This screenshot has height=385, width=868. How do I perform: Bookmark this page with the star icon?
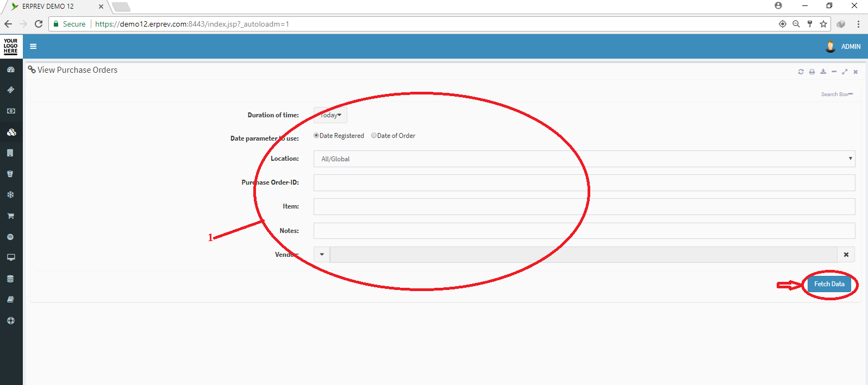[x=823, y=24]
